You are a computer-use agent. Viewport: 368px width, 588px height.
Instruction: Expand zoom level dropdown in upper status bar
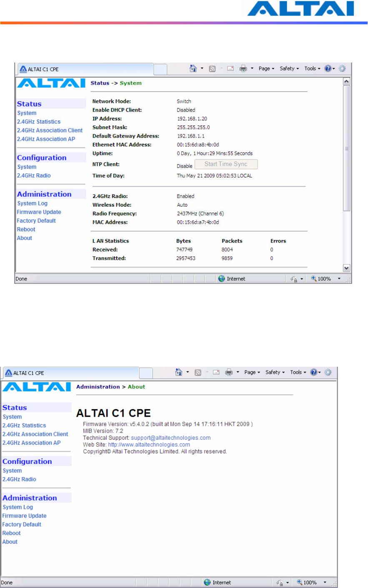click(339, 279)
